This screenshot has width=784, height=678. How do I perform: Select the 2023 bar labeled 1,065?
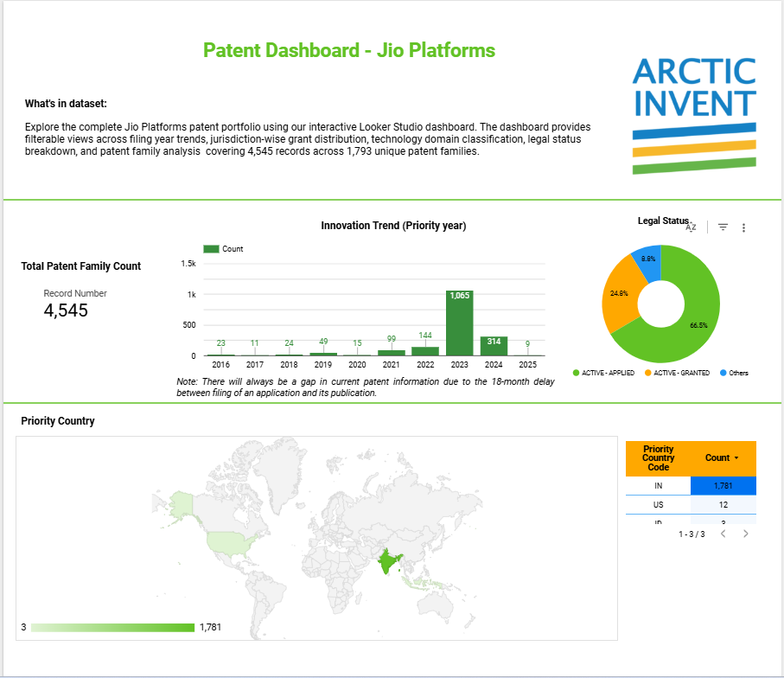[x=460, y=323]
